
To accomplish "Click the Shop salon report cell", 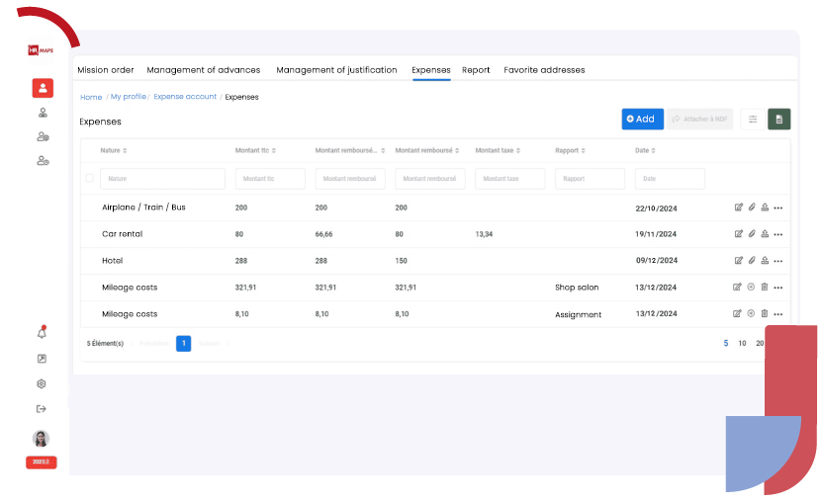I will (x=577, y=288).
